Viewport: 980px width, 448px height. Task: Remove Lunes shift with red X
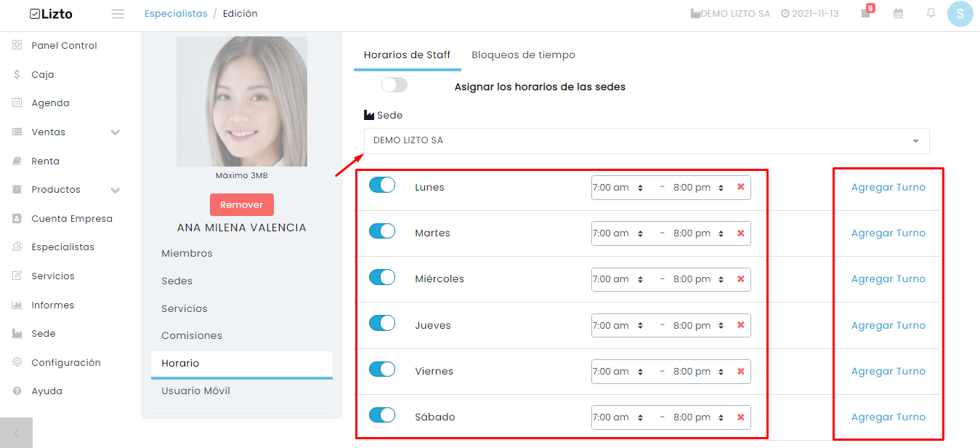pos(741,187)
